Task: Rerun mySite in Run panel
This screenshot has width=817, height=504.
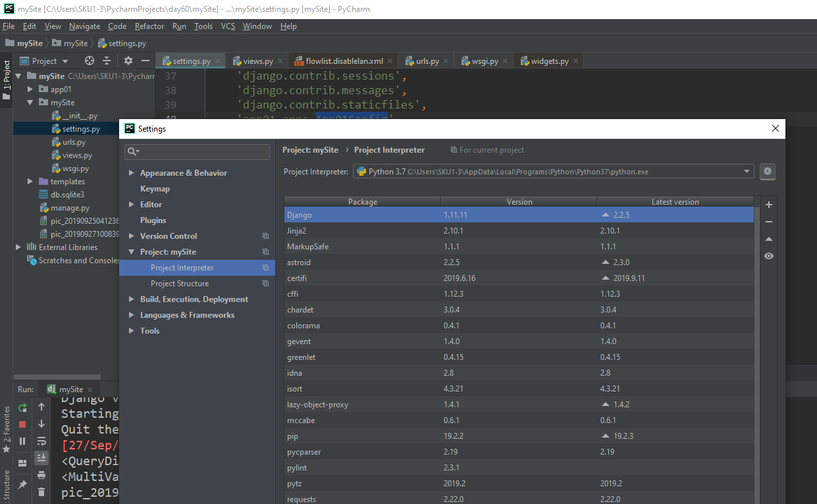Action: click(x=22, y=407)
